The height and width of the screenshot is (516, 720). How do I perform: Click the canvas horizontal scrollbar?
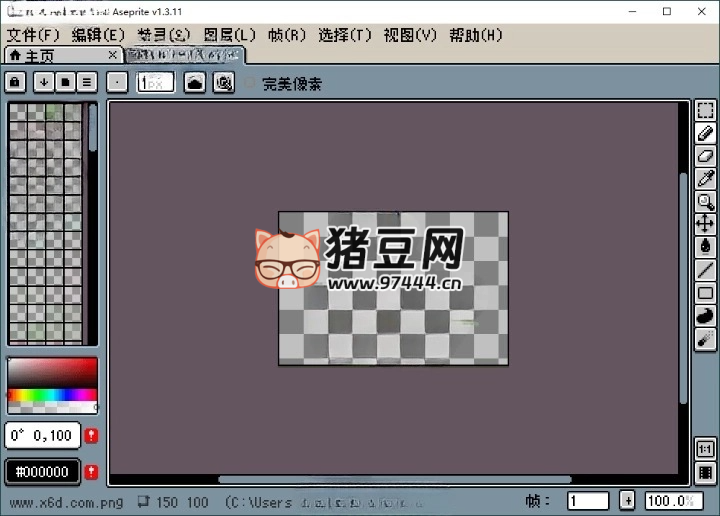click(395, 479)
